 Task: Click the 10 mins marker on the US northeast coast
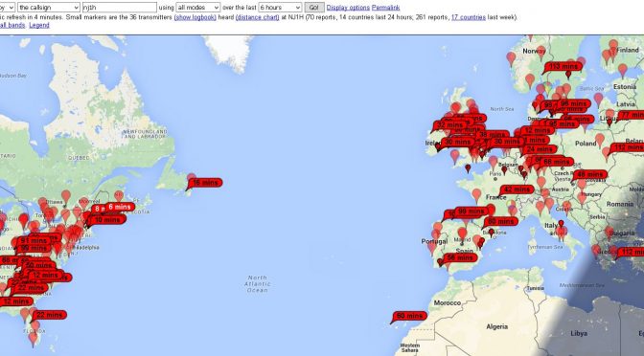106,220
